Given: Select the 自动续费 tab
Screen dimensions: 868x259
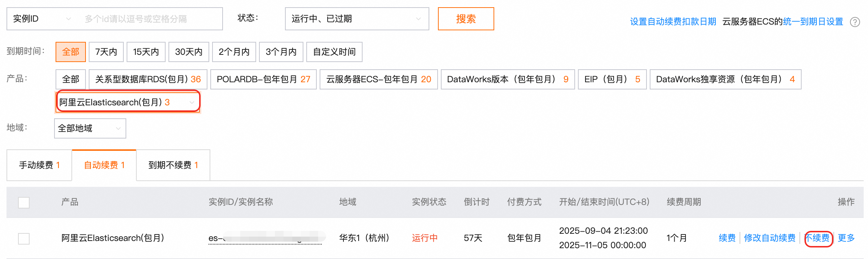Looking at the screenshot, I should (x=104, y=165).
